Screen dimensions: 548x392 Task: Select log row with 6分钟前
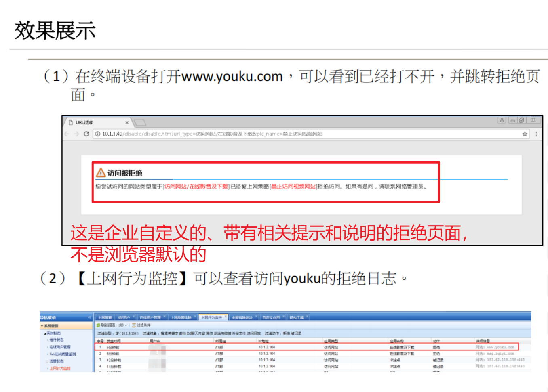(312, 354)
